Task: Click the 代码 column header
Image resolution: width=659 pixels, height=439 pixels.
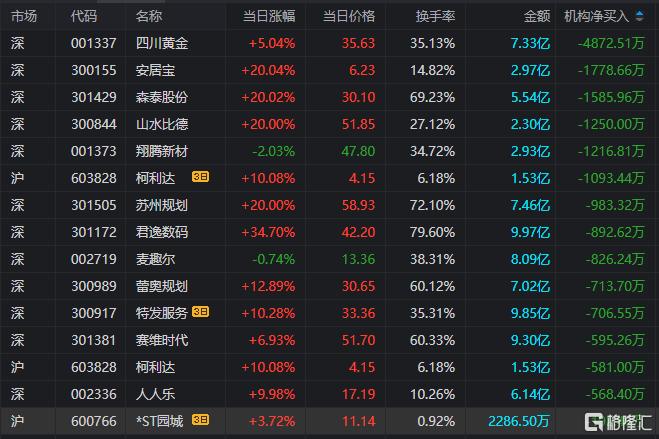Action: tap(84, 16)
